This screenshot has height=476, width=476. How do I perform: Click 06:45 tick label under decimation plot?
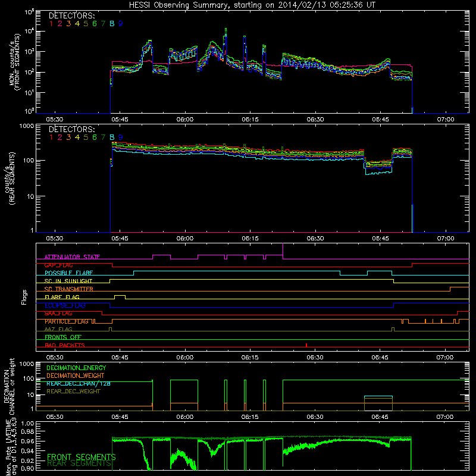(380, 417)
